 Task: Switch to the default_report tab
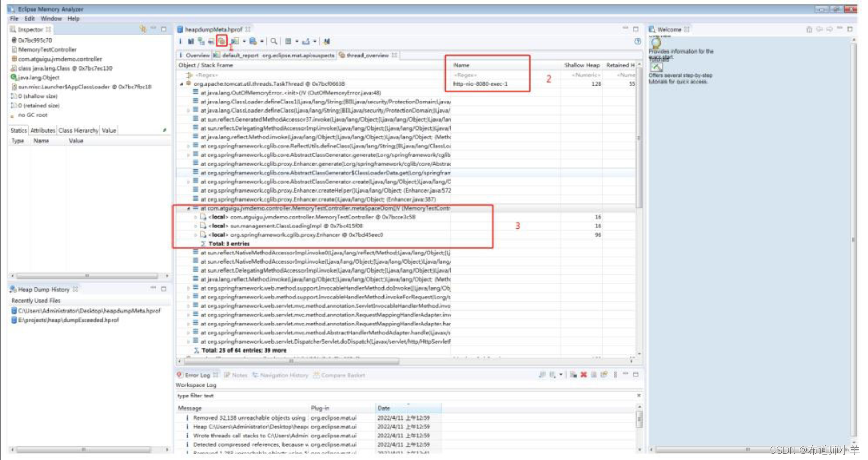point(274,55)
